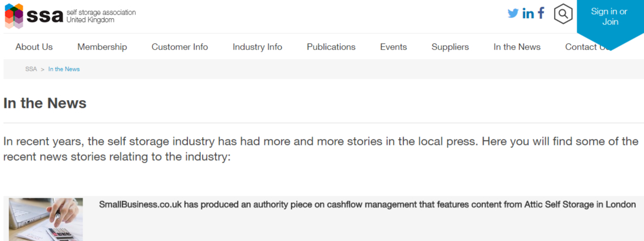Image resolution: width=644 pixels, height=241 pixels.
Task: Open the About Us menu
Action: point(34,47)
